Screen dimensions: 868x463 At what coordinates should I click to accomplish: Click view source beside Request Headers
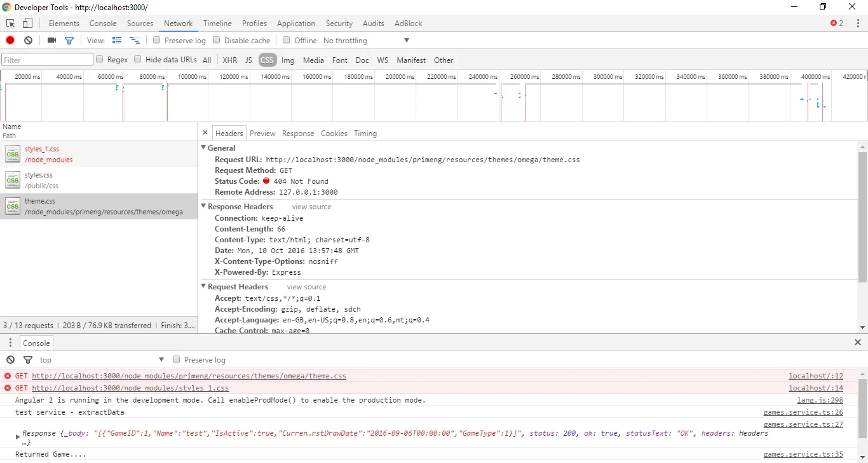[306, 287]
